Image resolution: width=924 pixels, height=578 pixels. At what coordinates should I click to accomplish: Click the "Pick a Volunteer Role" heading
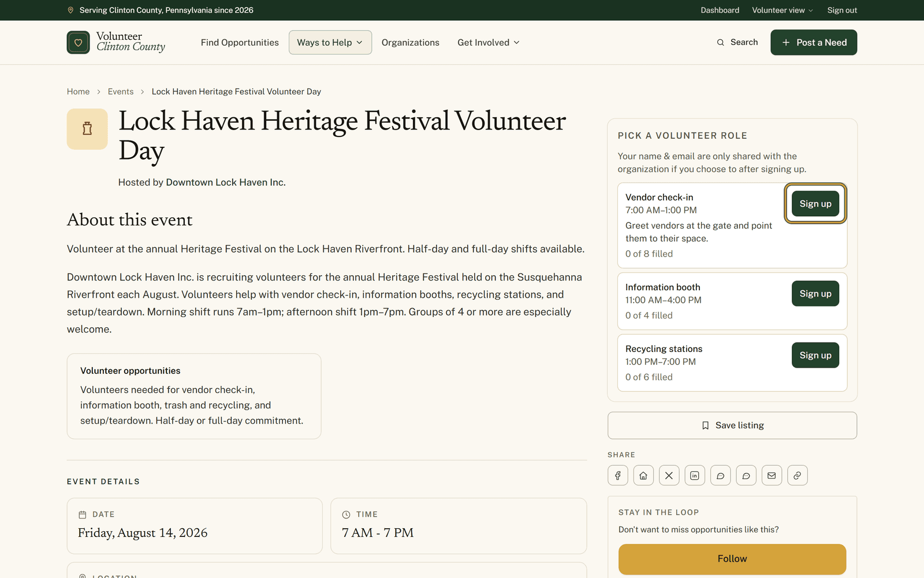click(x=683, y=136)
